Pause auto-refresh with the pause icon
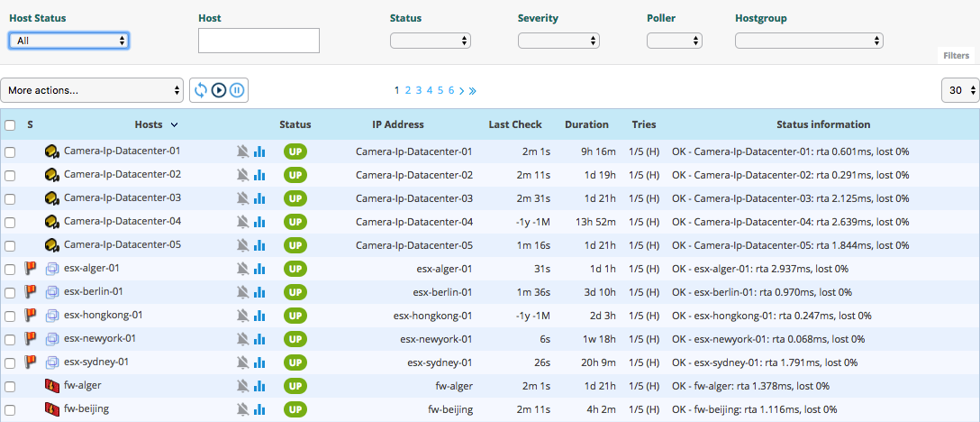Viewport: 980px width, 422px height. 237,90
